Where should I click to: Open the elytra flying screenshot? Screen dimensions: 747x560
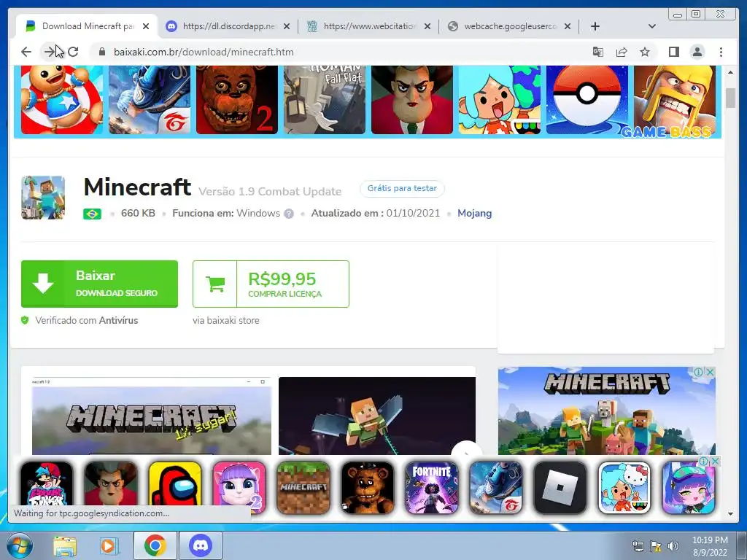coord(377,416)
